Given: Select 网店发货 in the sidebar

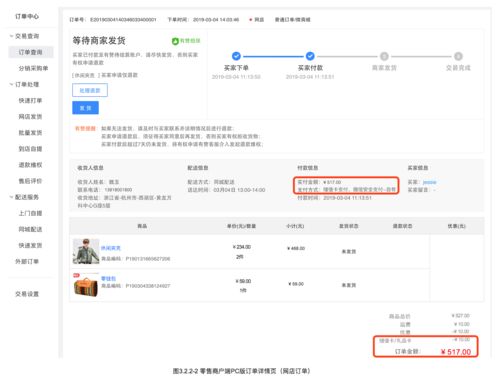Looking at the screenshot, I should click(x=30, y=117).
